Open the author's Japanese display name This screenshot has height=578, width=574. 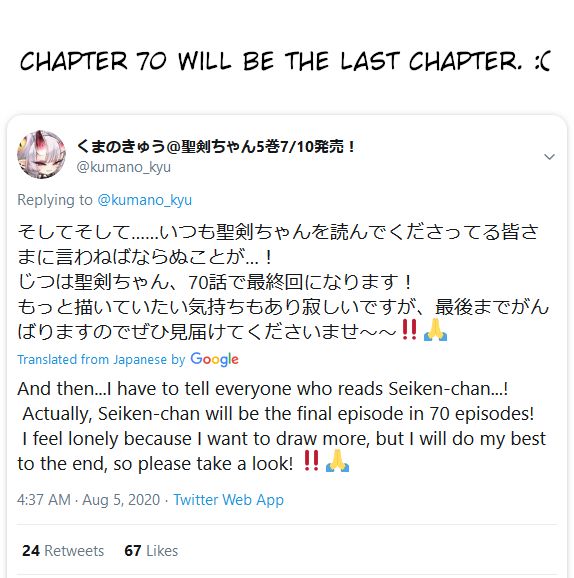[216, 146]
